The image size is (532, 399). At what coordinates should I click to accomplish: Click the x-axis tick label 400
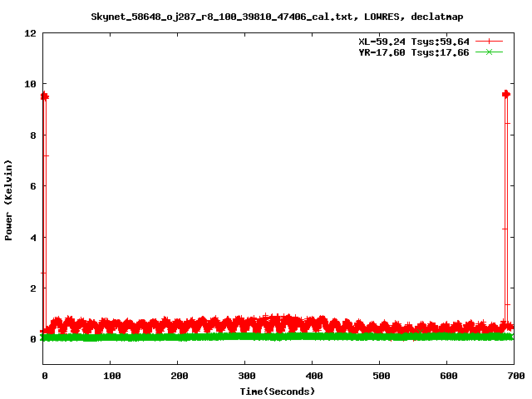(314, 376)
